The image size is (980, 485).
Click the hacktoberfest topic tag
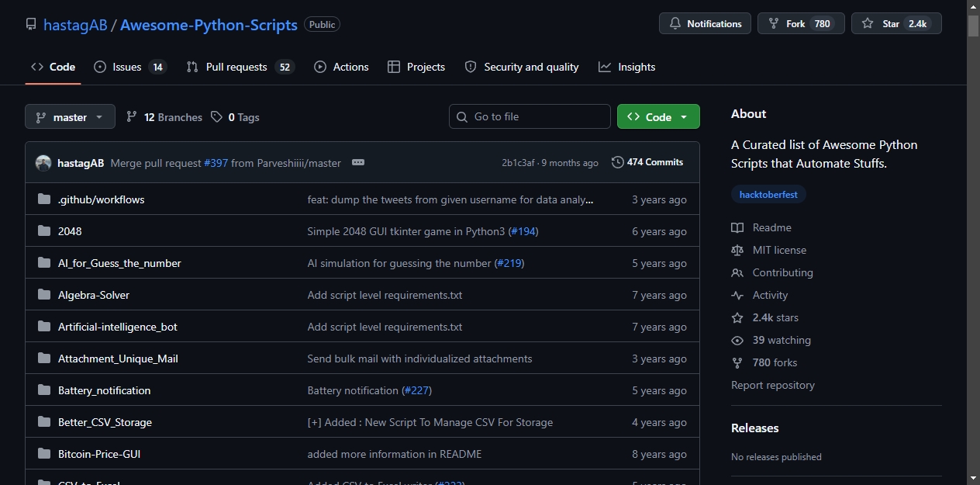coord(768,195)
